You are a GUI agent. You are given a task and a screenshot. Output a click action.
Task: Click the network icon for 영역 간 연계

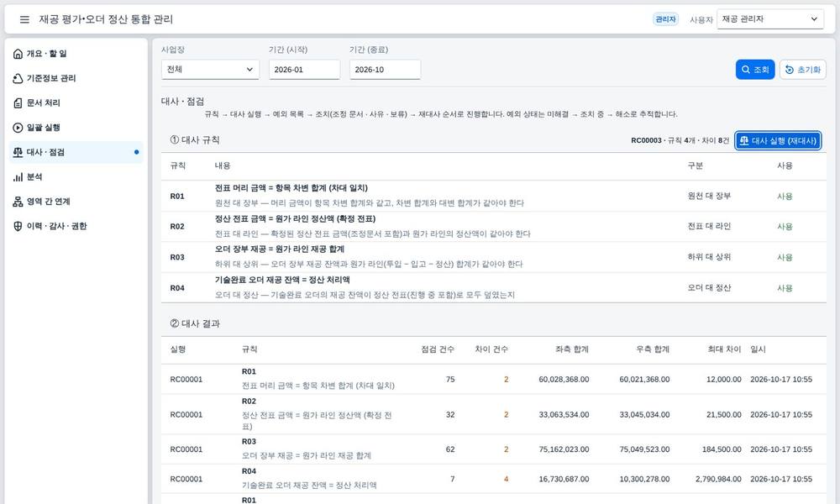18,202
